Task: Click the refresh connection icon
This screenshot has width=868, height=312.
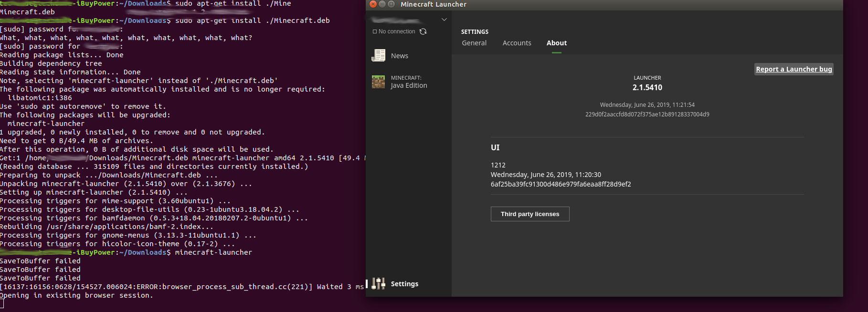Action: [x=423, y=31]
